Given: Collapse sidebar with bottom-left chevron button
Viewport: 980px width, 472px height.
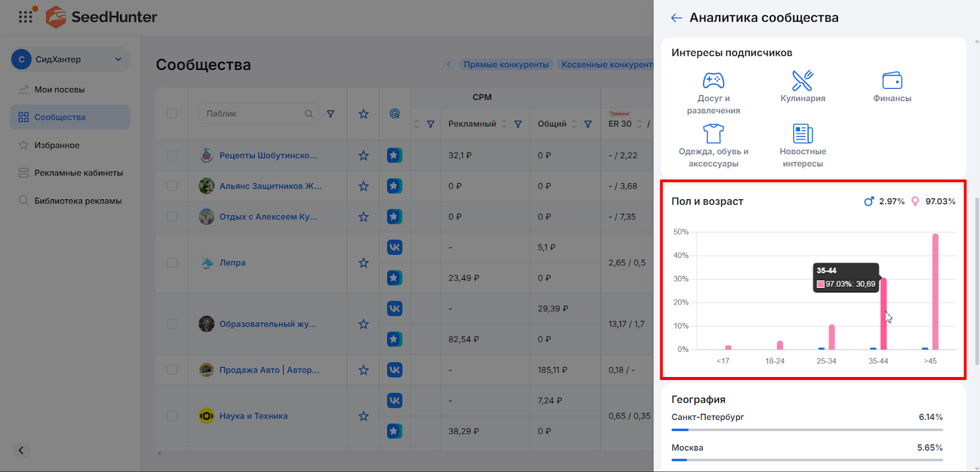Looking at the screenshot, I should (21, 451).
